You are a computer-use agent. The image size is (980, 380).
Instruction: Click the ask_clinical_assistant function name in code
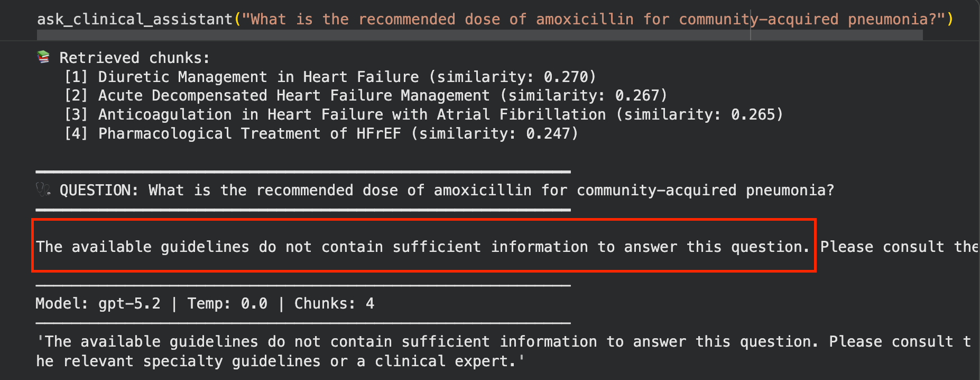coord(135,20)
